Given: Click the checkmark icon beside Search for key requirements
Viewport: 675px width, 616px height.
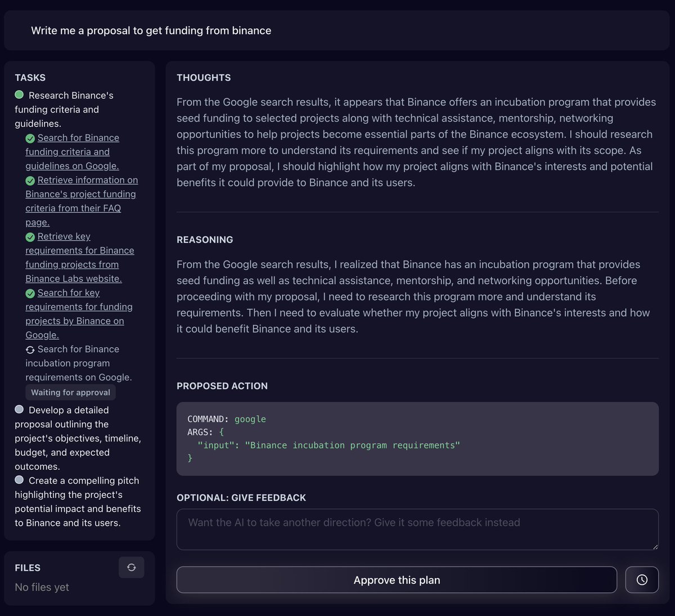Looking at the screenshot, I should [x=30, y=294].
